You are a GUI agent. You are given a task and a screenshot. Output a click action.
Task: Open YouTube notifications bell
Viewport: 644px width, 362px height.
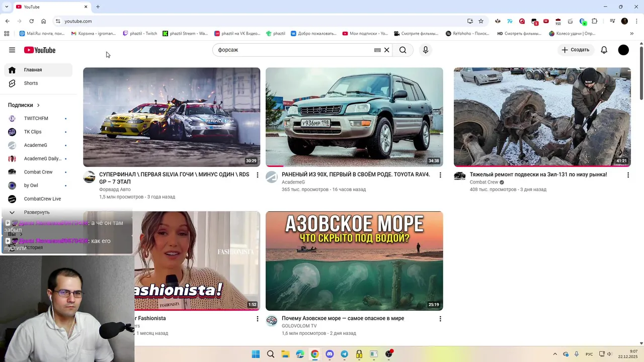[604, 50]
